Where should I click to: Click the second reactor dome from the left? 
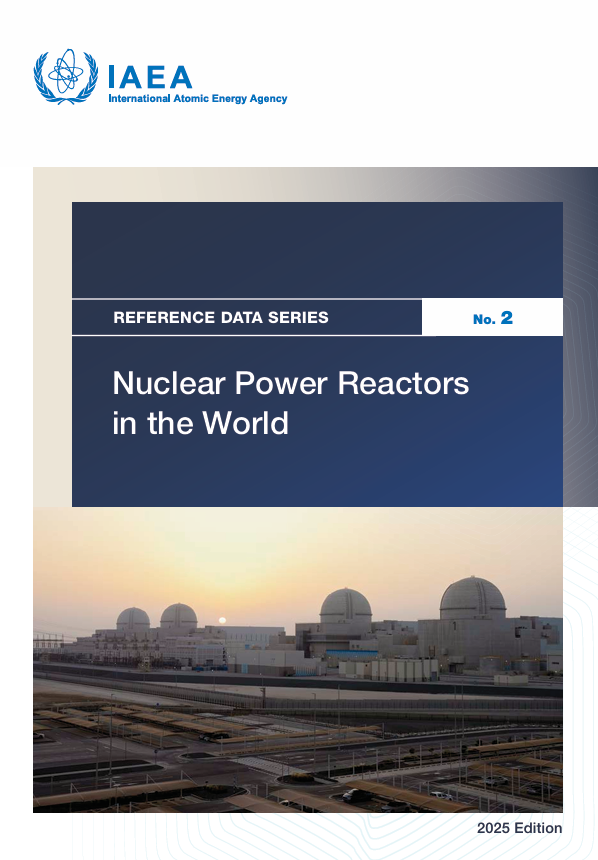pos(178,615)
